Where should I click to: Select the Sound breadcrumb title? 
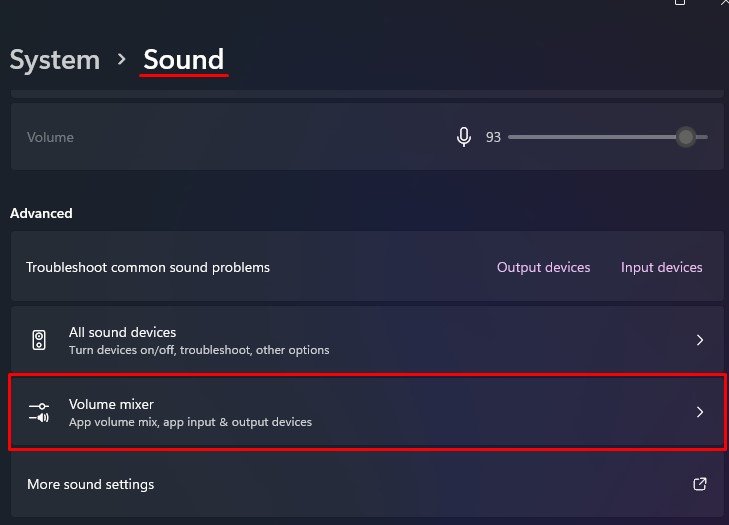click(x=184, y=60)
